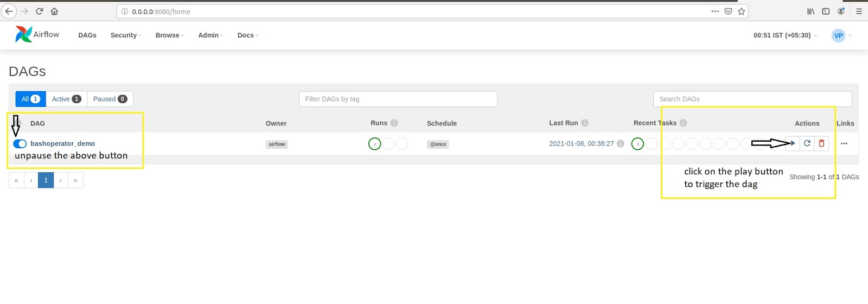The width and height of the screenshot is (868, 304).
Task: Bookmark page with the star icon
Action: 742,11
